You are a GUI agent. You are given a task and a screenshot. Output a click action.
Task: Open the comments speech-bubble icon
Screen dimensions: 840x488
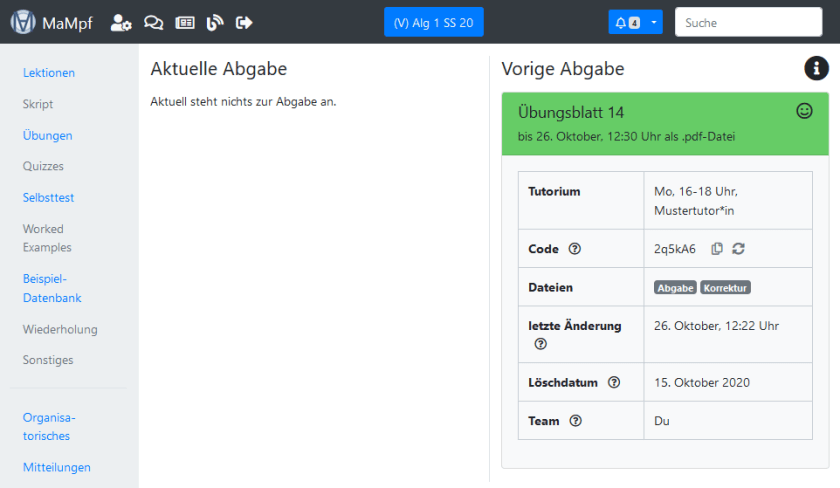(x=153, y=22)
